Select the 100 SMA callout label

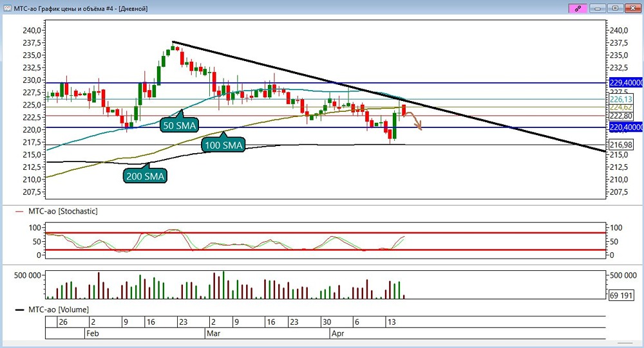[x=223, y=145]
